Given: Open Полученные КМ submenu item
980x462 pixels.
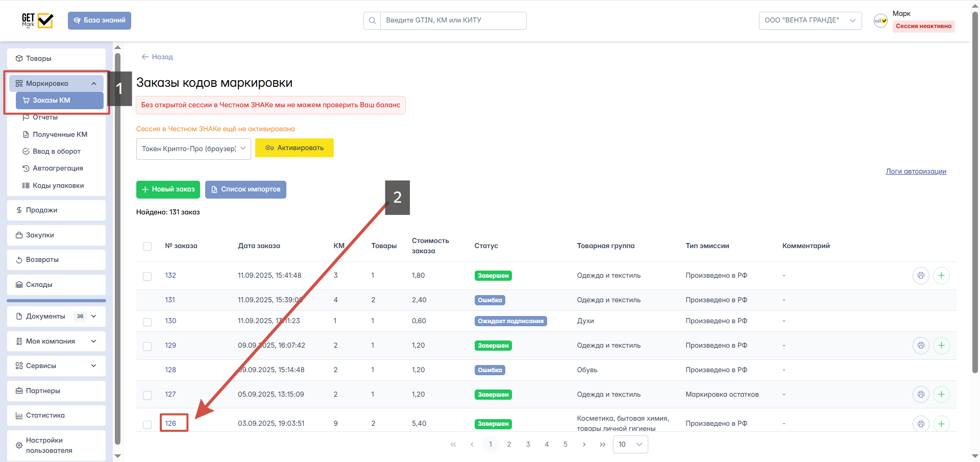Looking at the screenshot, I should pyautogui.click(x=60, y=134).
